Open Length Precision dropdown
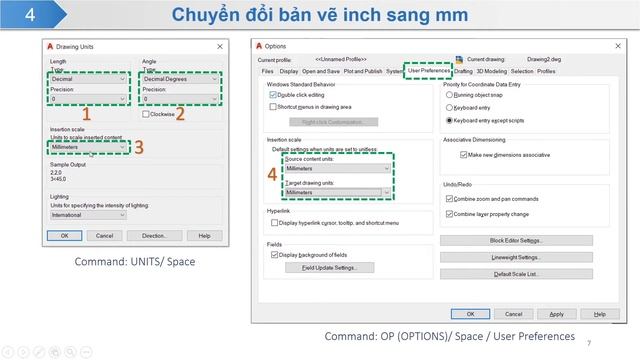 tap(88, 99)
